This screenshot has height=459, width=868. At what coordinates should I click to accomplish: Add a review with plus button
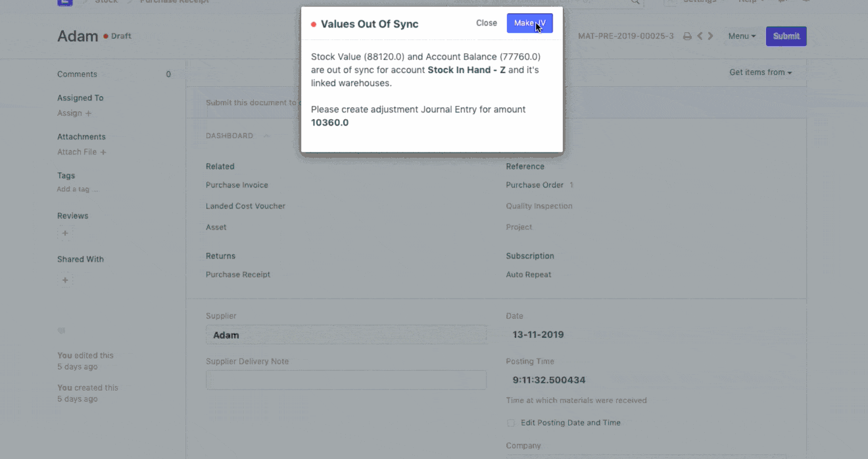point(64,233)
